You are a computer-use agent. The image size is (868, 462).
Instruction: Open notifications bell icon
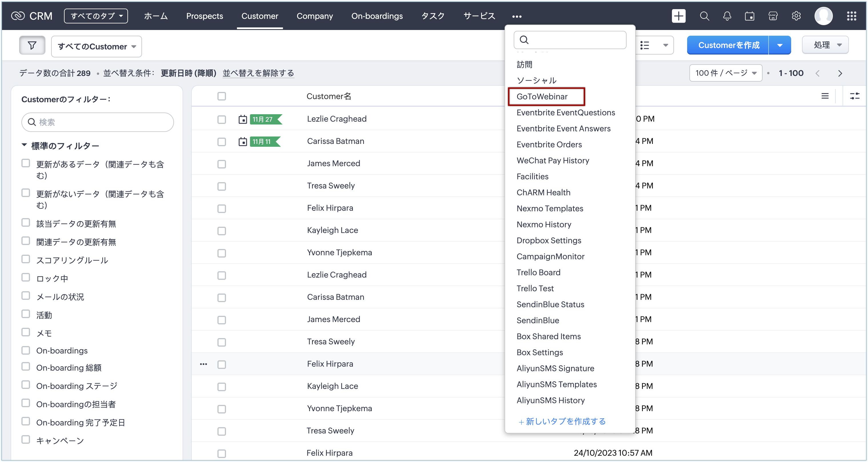pyautogui.click(x=727, y=16)
